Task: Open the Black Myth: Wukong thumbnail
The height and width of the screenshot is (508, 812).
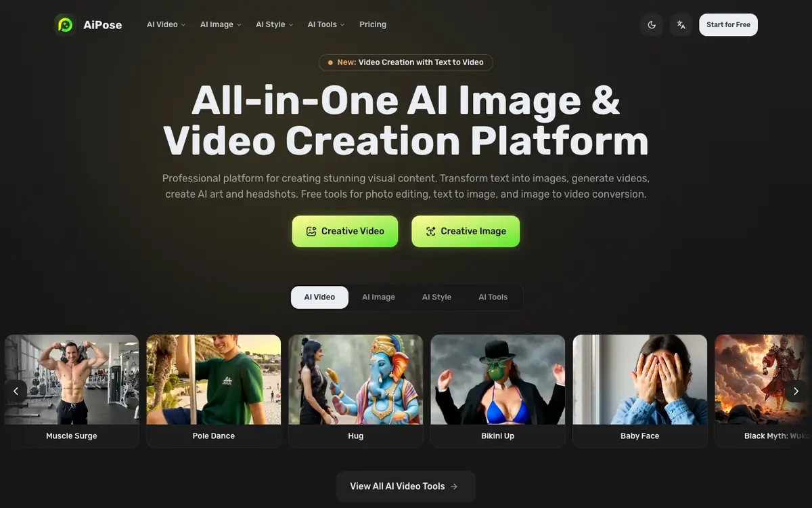Action: [763, 379]
